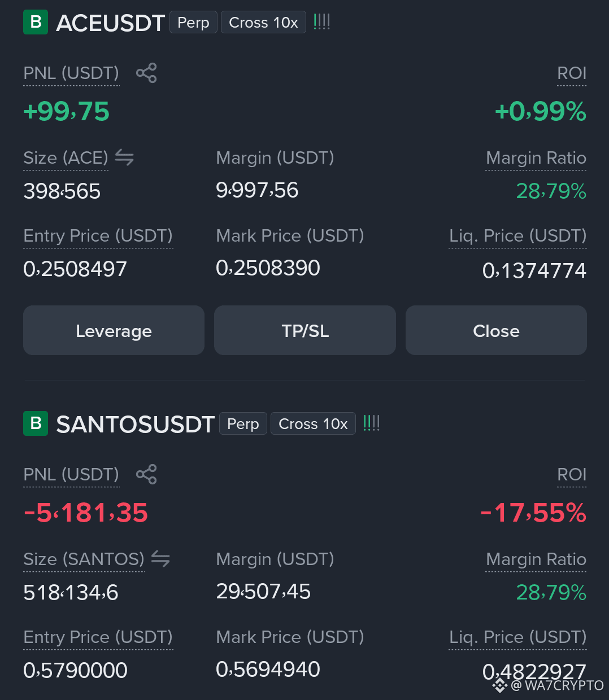Toggle the Size (ACE) unit swap arrows
This screenshot has height=700, width=609.
click(x=124, y=158)
